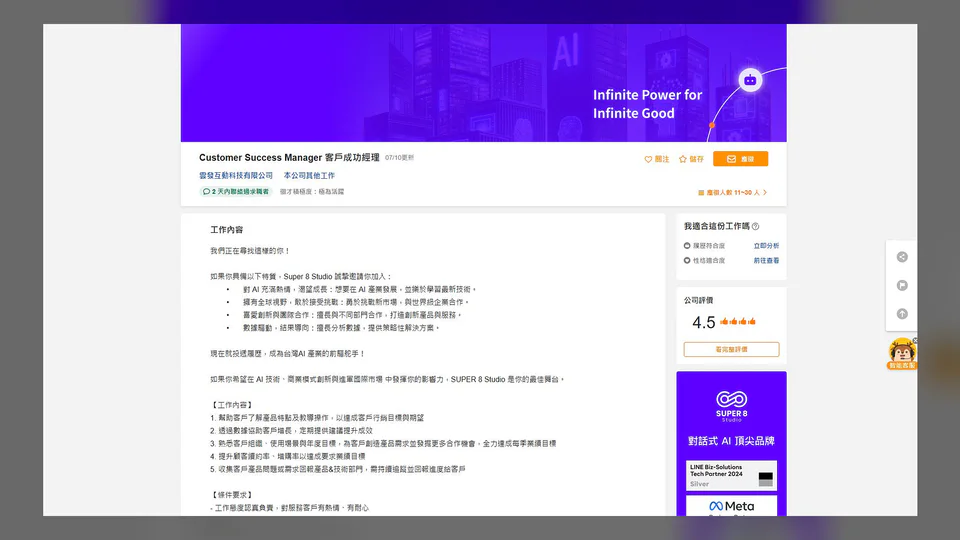Click the 工作內容 heading
Viewport: 960px width, 540px height.
pyautogui.click(x=227, y=230)
